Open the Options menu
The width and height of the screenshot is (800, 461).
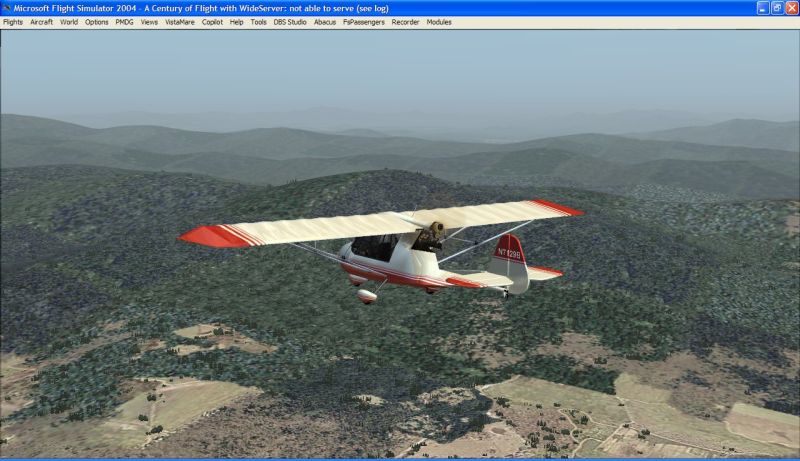point(96,22)
